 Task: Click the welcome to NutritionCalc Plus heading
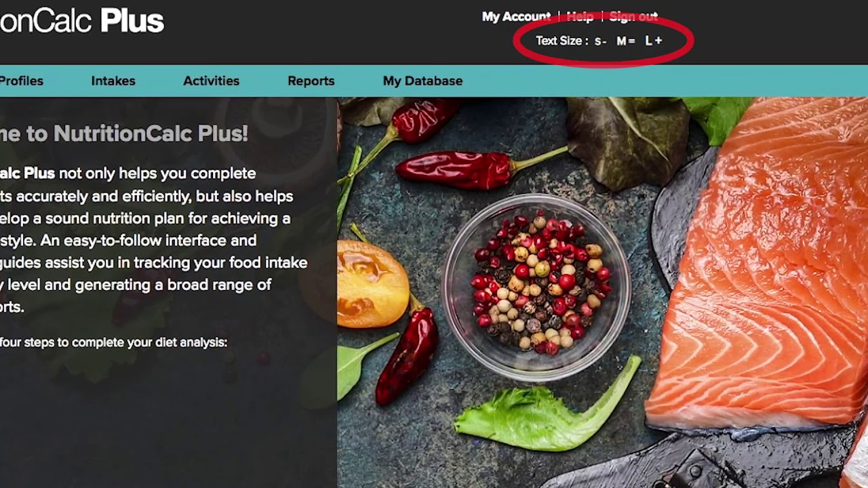tap(124, 134)
